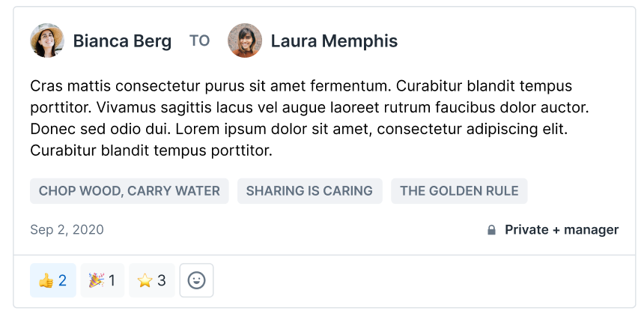The width and height of the screenshot is (644, 314).
Task: Click Bianca Berg's avatar photo
Action: pos(47,40)
